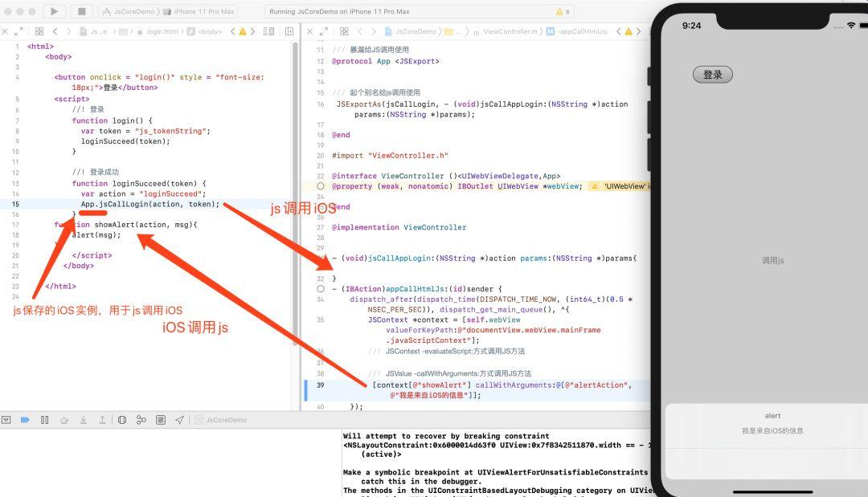This screenshot has height=497, width=868.
Task: Toggle left editor options (minimap) icon
Action: click(268, 31)
